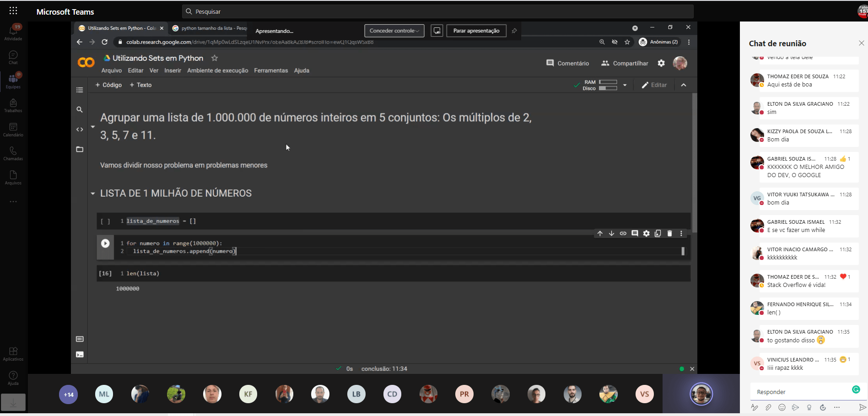This screenshot has height=416, width=868.
Task: Open Colab settings gear icon
Action: click(661, 63)
